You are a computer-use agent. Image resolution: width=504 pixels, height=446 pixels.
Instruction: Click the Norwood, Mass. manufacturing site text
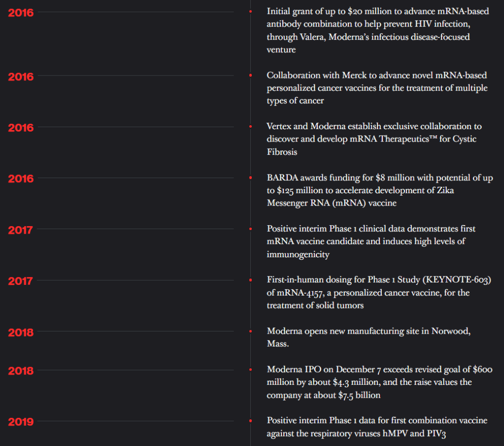(369, 337)
